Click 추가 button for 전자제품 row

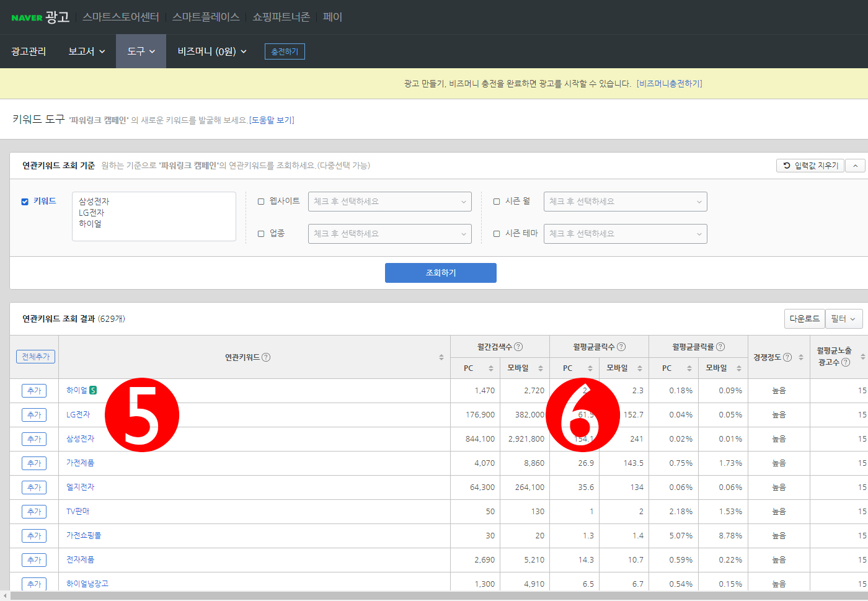pyautogui.click(x=34, y=560)
